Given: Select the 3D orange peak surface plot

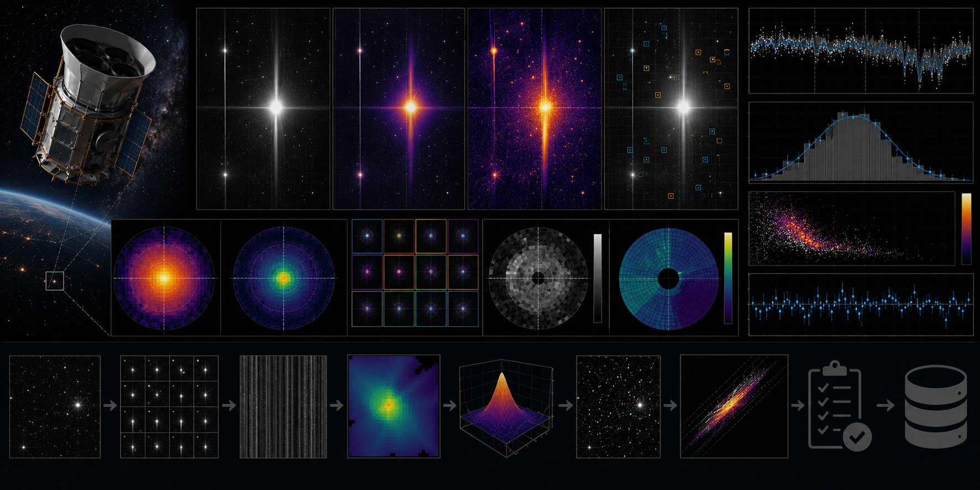Looking at the screenshot, I should (x=507, y=408).
